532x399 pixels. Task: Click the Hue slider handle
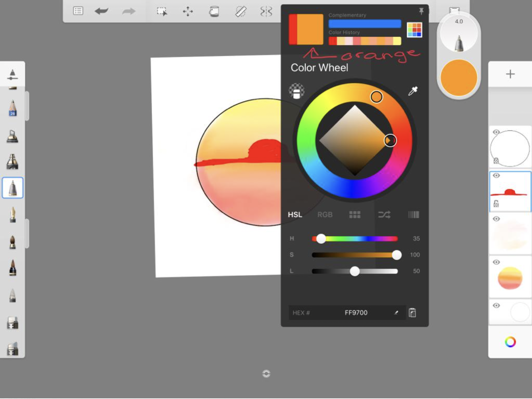(321, 238)
